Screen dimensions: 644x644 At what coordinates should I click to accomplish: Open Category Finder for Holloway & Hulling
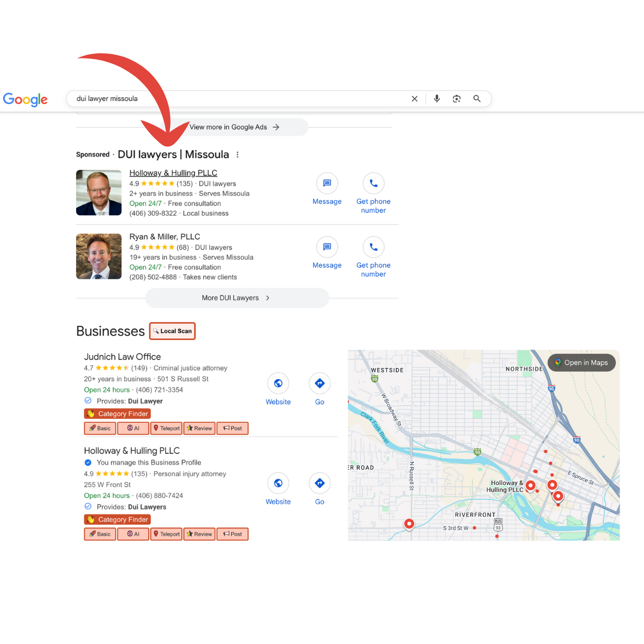point(118,519)
